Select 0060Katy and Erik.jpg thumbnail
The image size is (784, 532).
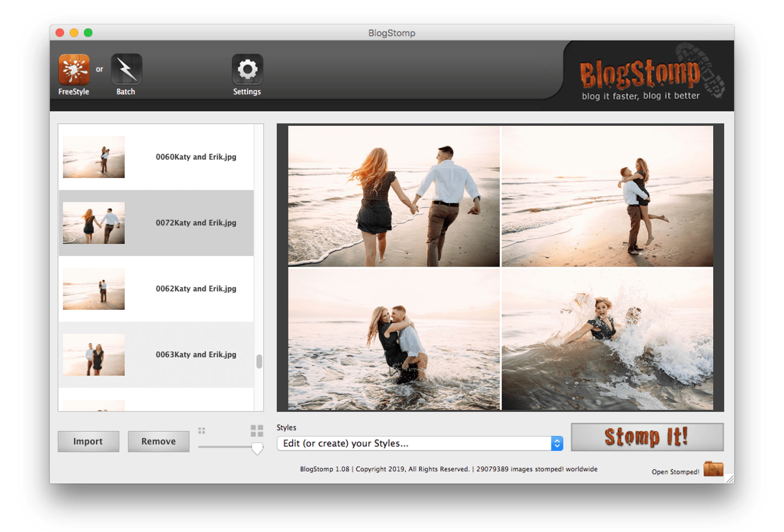point(94,157)
